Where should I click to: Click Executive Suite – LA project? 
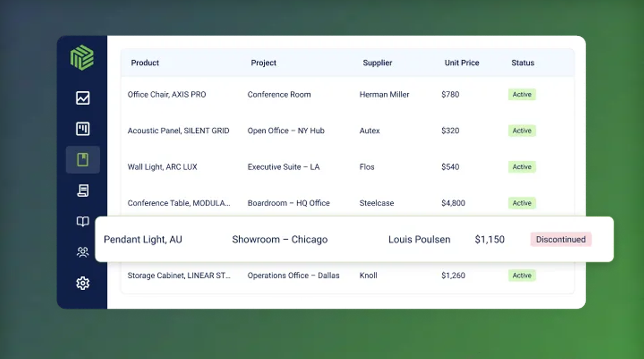(283, 167)
